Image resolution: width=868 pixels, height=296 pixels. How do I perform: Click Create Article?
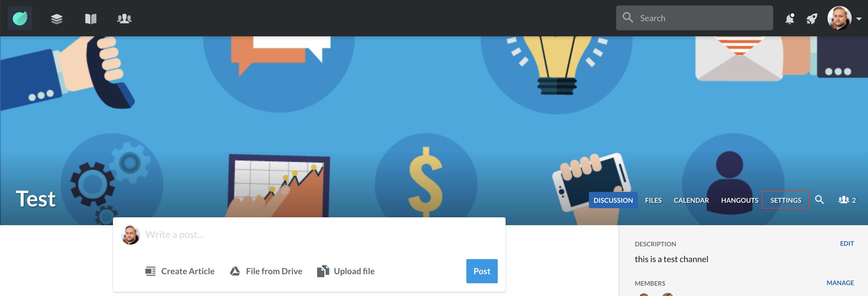click(x=180, y=271)
